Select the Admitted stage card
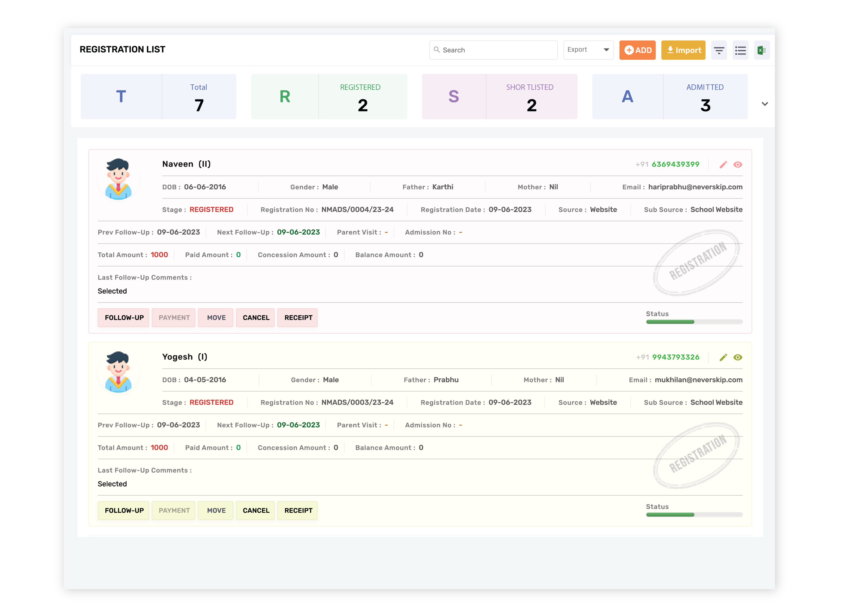 coord(670,97)
